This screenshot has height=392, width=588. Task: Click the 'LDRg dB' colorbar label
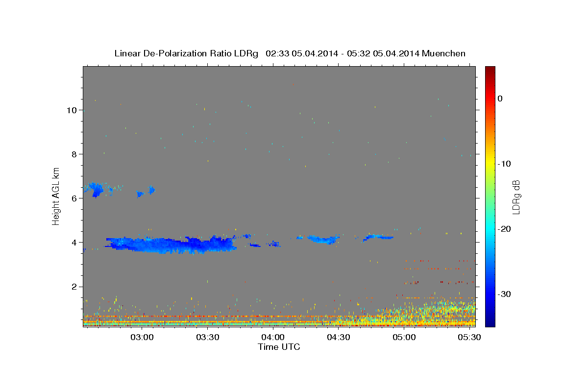tap(515, 197)
